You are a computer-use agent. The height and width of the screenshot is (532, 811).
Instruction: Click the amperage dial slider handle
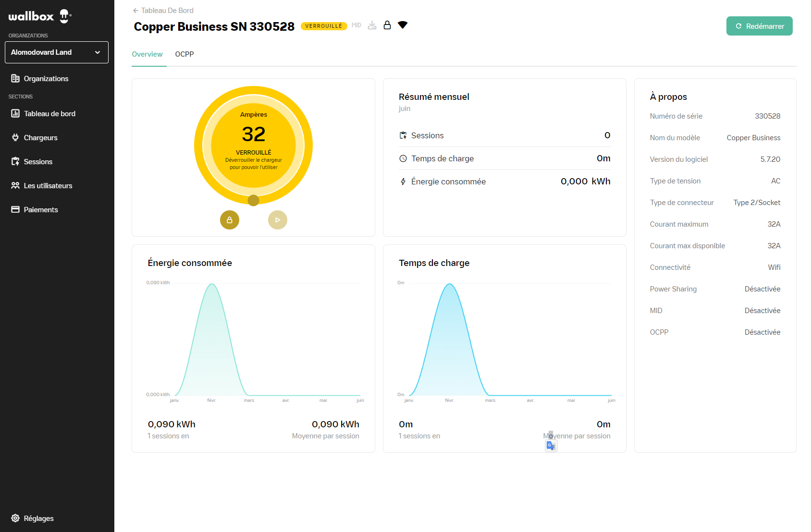point(254,201)
